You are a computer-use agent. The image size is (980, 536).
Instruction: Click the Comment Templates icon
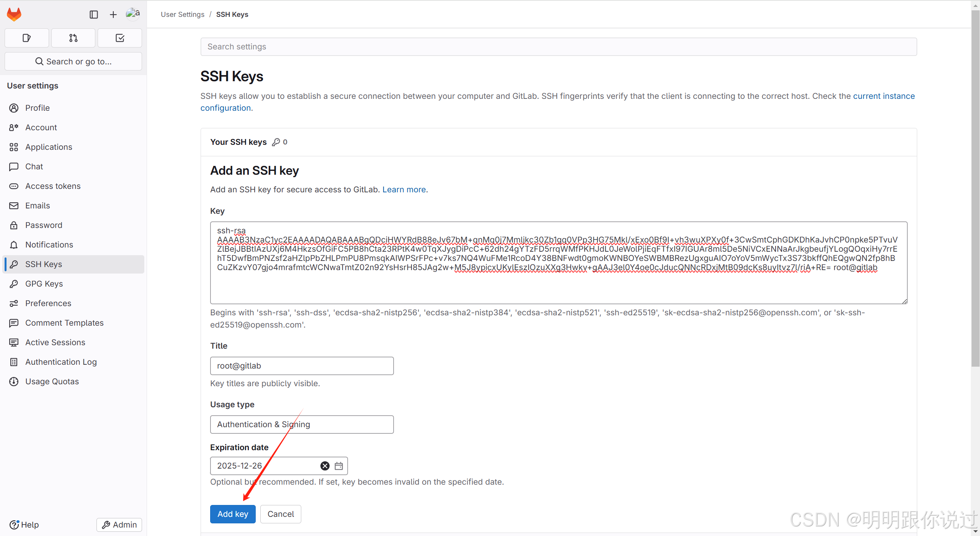[14, 323]
